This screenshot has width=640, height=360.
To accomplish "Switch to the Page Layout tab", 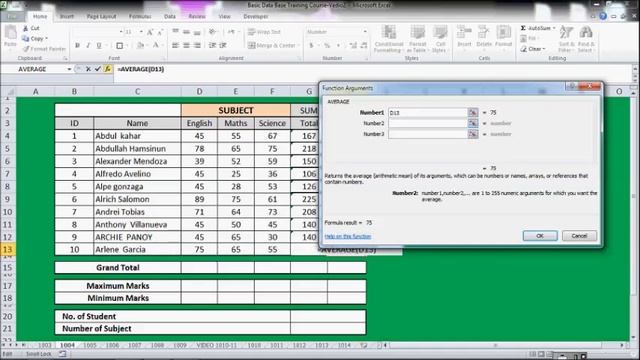I will (101, 16).
